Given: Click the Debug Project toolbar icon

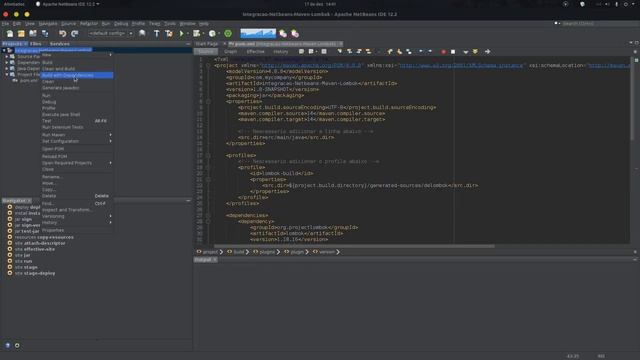Looking at the screenshot, I should click(x=197, y=33).
